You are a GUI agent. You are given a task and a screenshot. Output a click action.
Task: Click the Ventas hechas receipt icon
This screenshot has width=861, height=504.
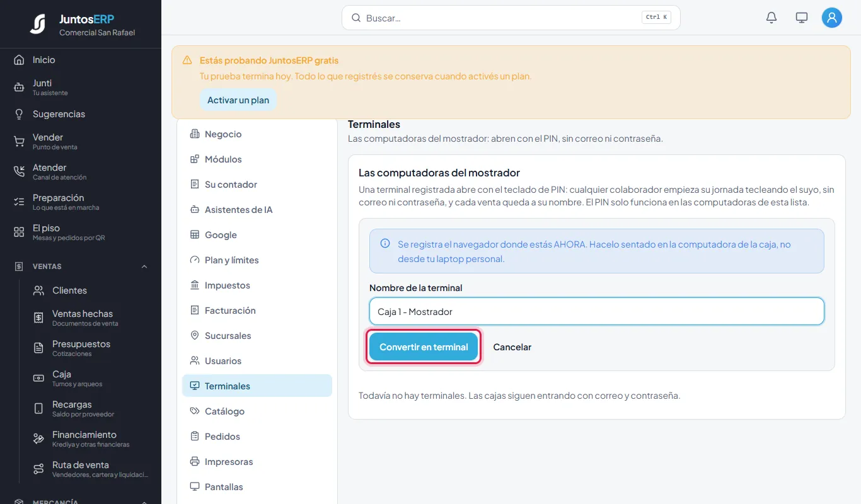(38, 318)
